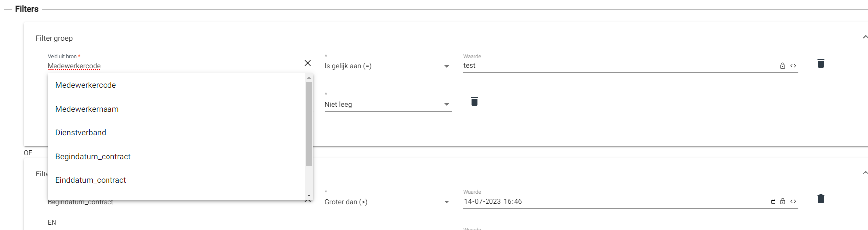This screenshot has height=230, width=868.
Task: Delete the 'Niet leeg' filter row
Action: (x=474, y=101)
